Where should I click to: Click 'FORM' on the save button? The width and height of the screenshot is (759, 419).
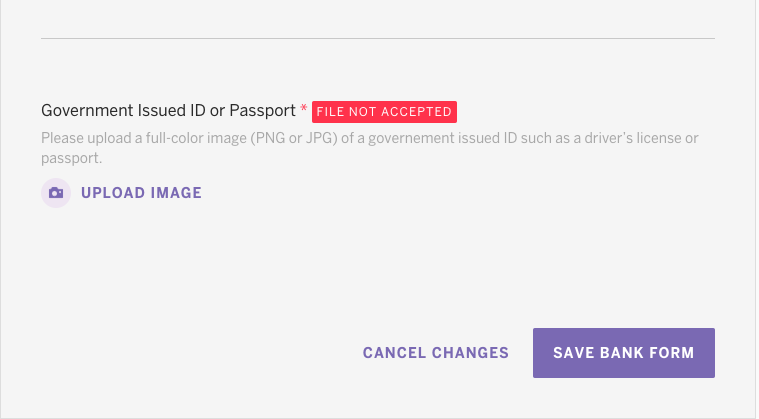(x=672, y=353)
